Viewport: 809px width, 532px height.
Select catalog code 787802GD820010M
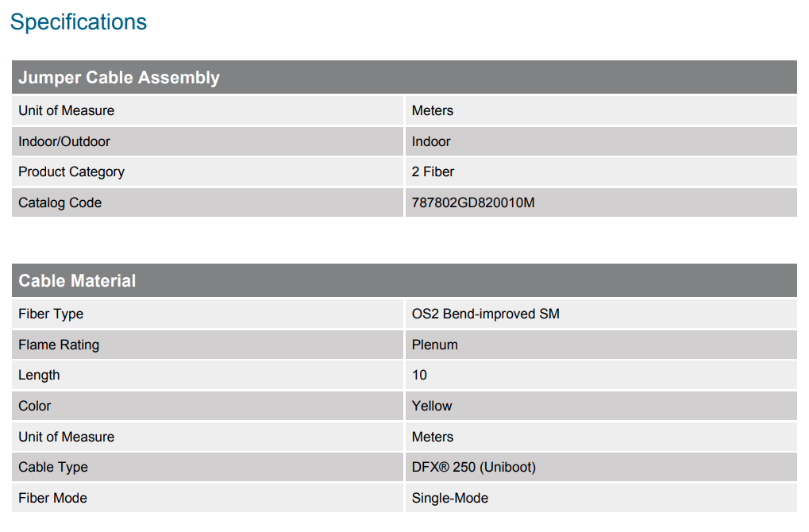pyautogui.click(x=473, y=202)
